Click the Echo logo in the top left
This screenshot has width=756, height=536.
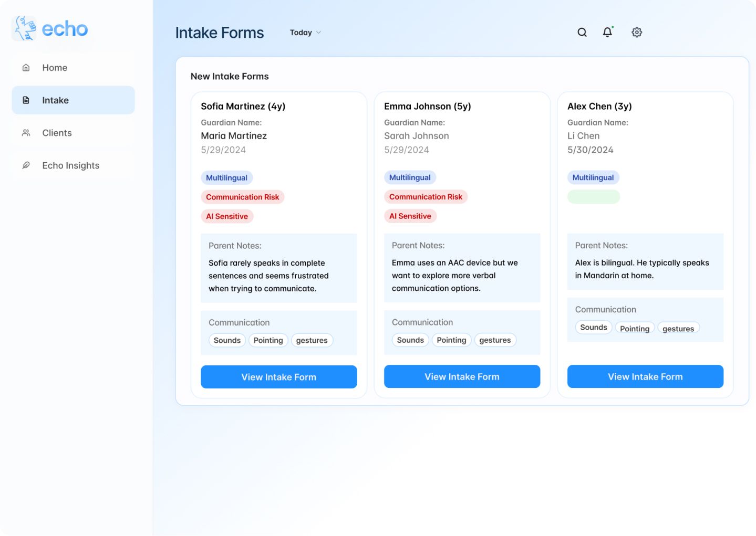coord(49,28)
